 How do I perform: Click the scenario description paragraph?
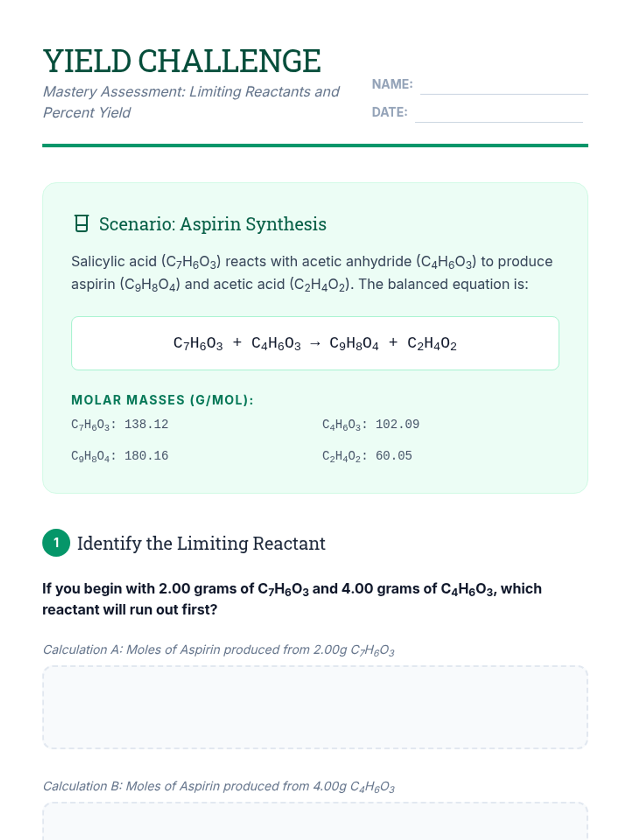(312, 273)
